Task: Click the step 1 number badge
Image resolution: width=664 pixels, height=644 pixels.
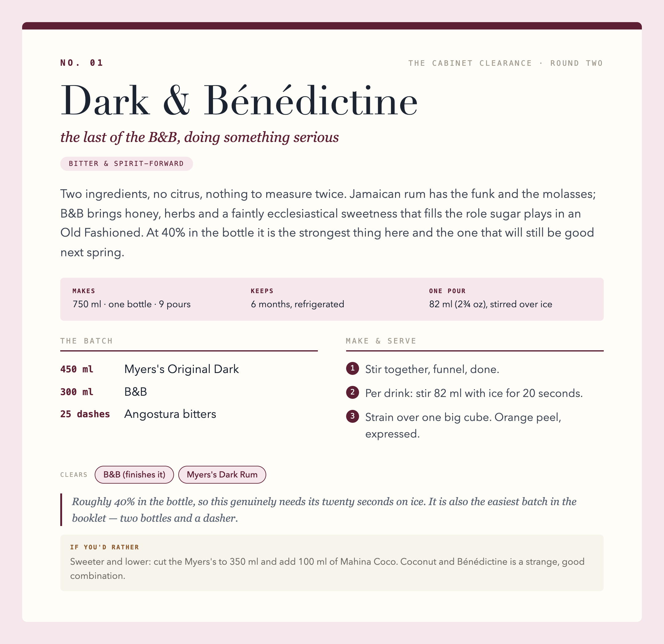Action: click(x=352, y=368)
